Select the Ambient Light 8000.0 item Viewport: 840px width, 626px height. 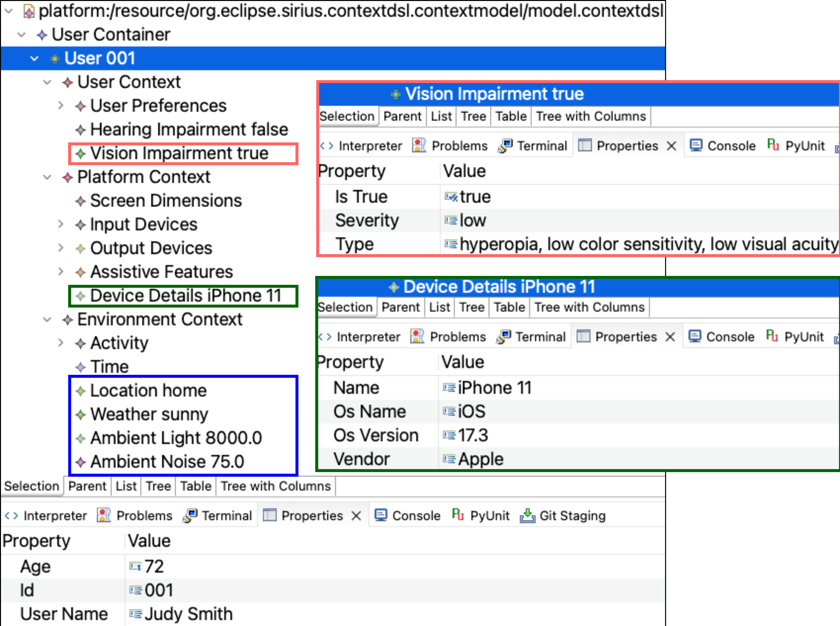(x=176, y=438)
